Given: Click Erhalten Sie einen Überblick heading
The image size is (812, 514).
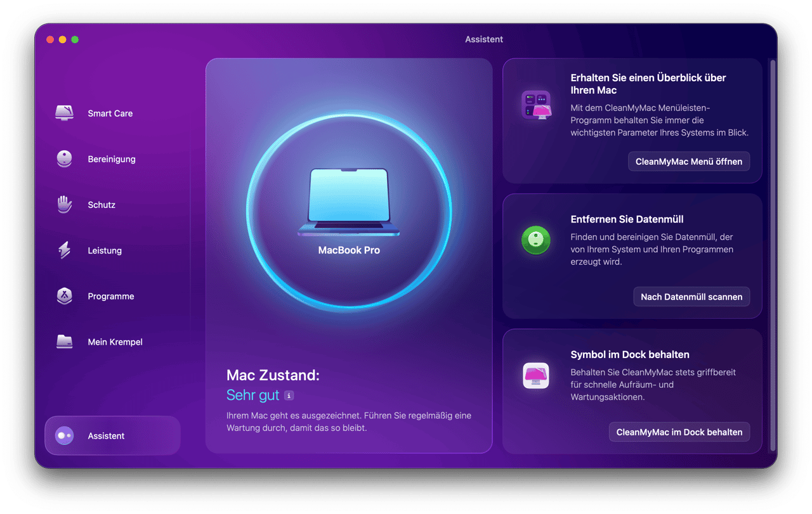Looking at the screenshot, I should (x=648, y=84).
